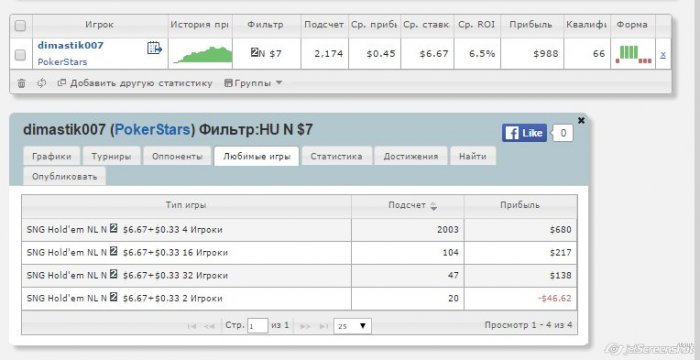Sort by the Ср. ROI column header
Screen dimensions: 700x360
[x=477, y=25]
